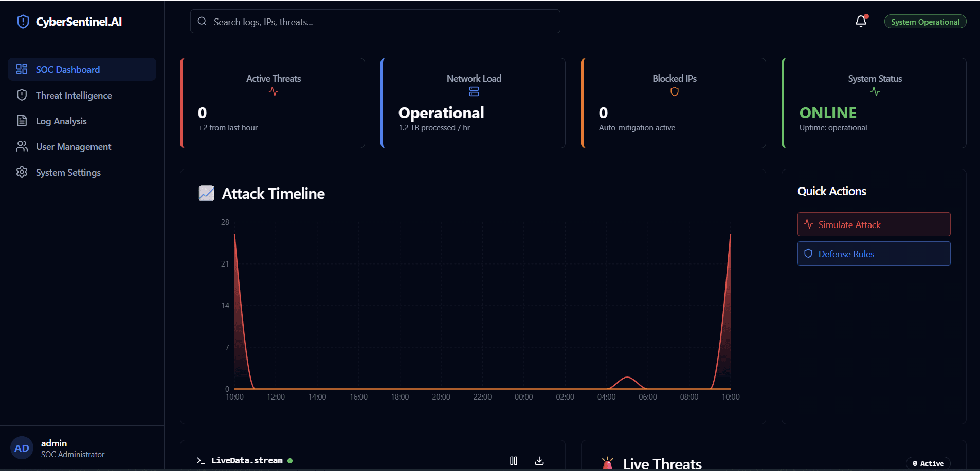980x471 pixels.
Task: Expand the Live Threats panel
Action: [x=662, y=462]
